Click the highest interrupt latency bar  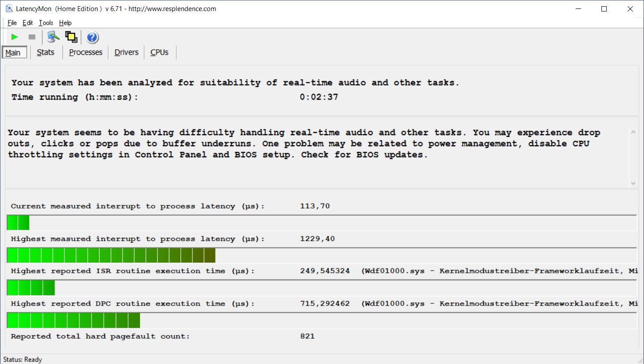pyautogui.click(x=111, y=256)
